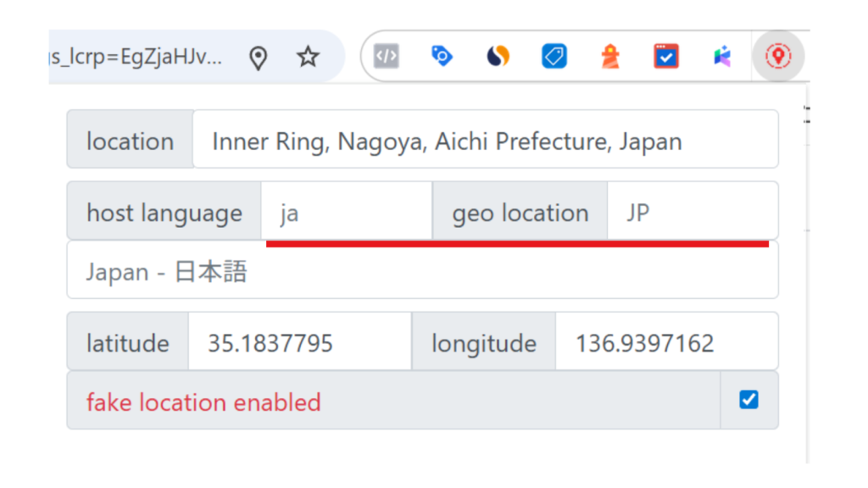Screen dimensions: 868x488
Task: Click the red location pin extension icon
Action: [777, 57]
